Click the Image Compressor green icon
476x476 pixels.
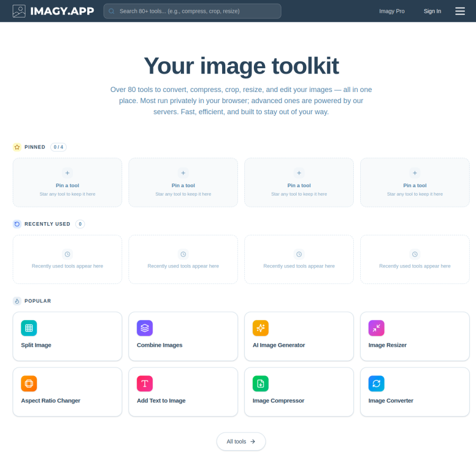(x=260, y=383)
